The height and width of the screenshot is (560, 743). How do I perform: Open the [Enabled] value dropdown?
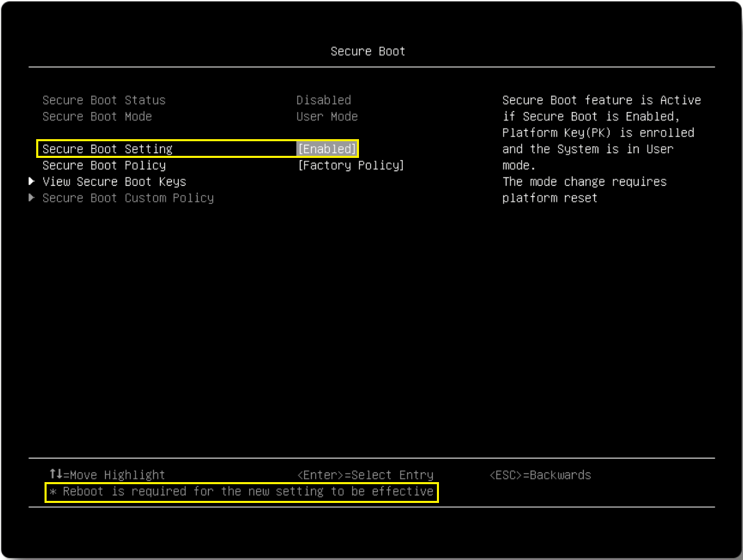327,149
